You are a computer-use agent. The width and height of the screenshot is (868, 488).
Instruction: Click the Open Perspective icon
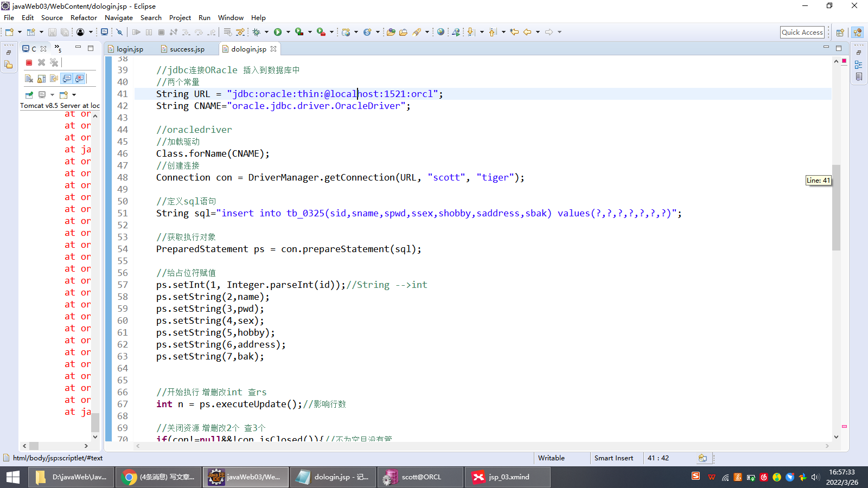840,33
